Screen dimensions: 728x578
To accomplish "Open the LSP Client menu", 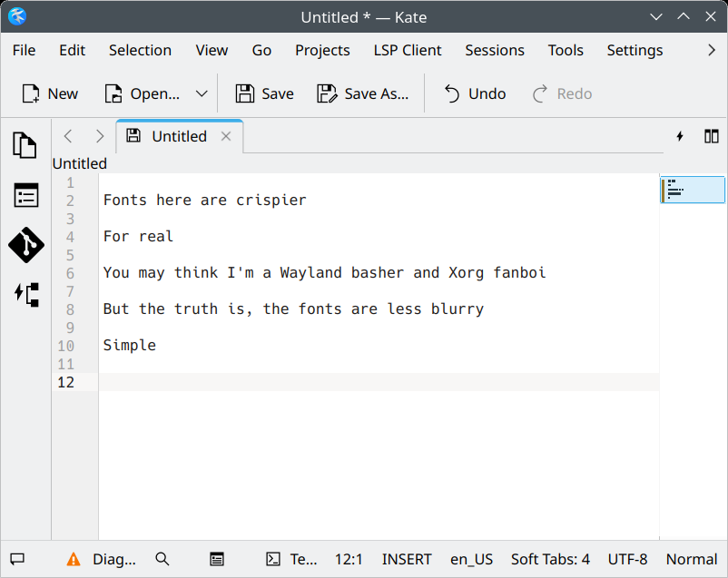I will 407,51.
